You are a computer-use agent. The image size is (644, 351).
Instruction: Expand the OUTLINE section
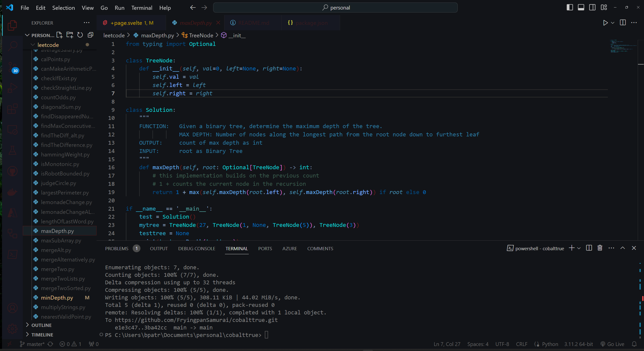[42, 325]
